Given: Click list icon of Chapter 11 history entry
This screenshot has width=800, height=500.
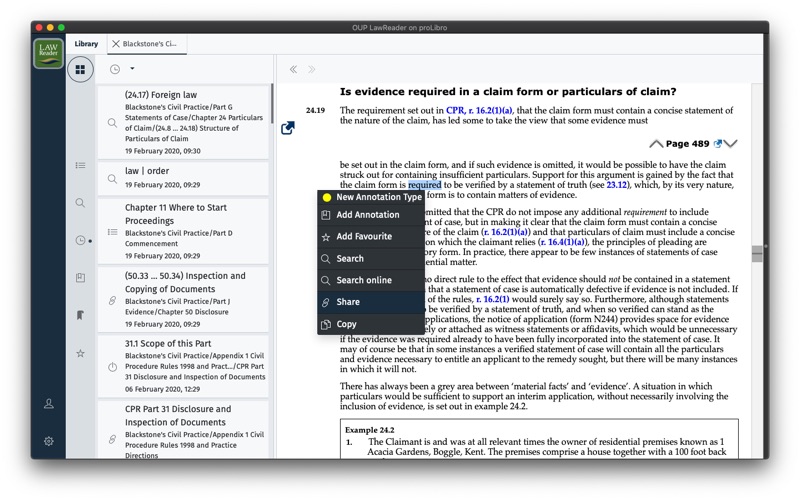Looking at the screenshot, I should pyautogui.click(x=113, y=232).
